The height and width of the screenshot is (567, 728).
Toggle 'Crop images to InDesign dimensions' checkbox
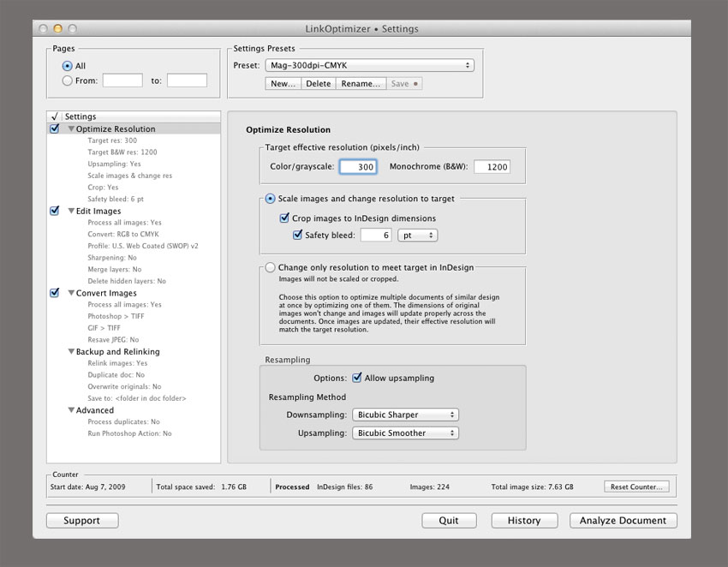(284, 218)
